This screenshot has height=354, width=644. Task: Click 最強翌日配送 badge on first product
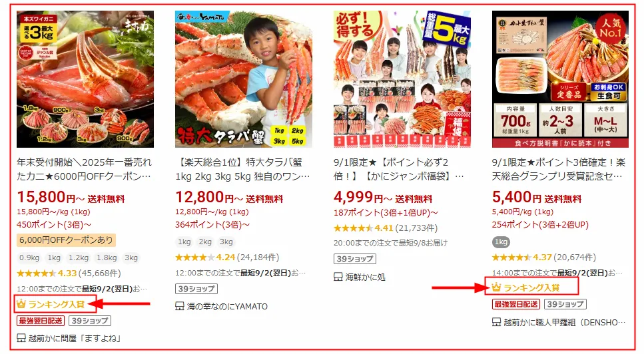pos(41,320)
